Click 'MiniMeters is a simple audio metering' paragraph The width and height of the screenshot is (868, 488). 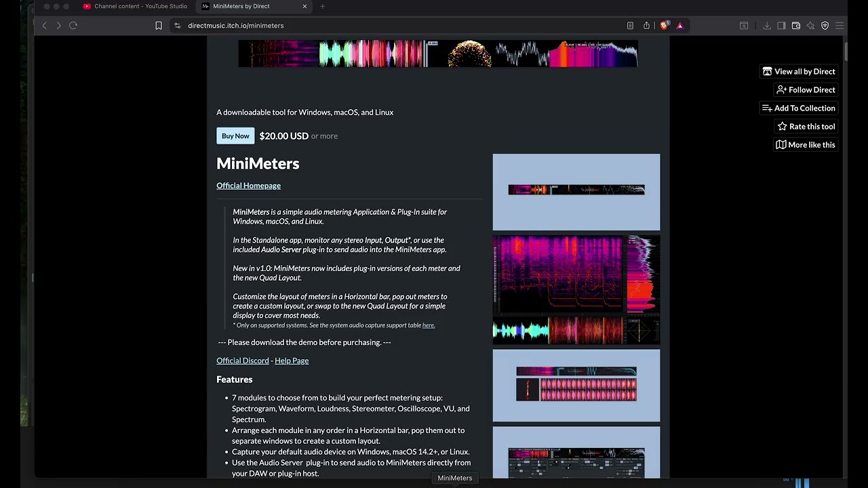(x=340, y=217)
